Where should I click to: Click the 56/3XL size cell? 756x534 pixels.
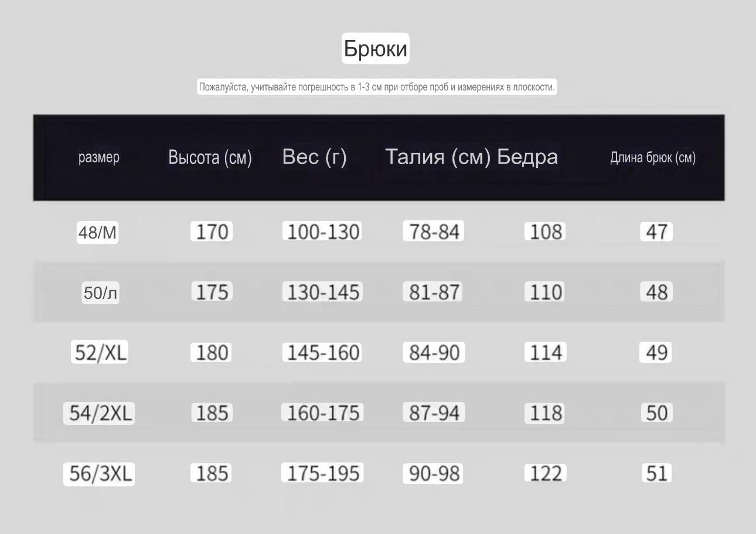[x=98, y=474]
